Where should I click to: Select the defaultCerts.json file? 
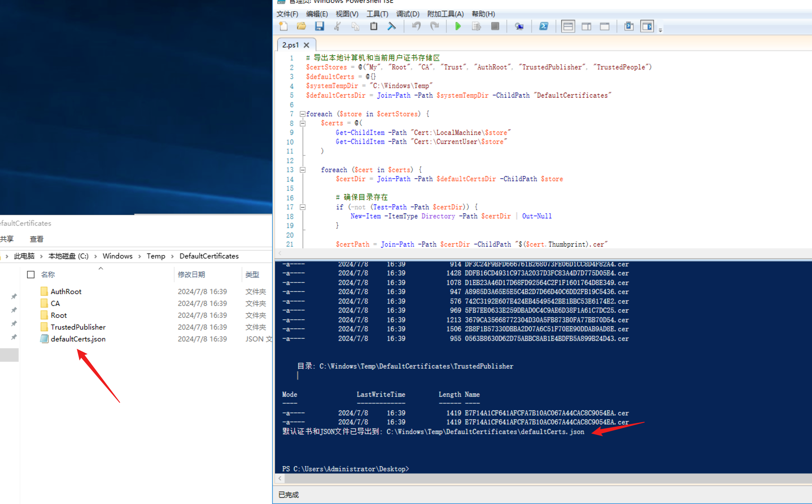[x=78, y=339]
